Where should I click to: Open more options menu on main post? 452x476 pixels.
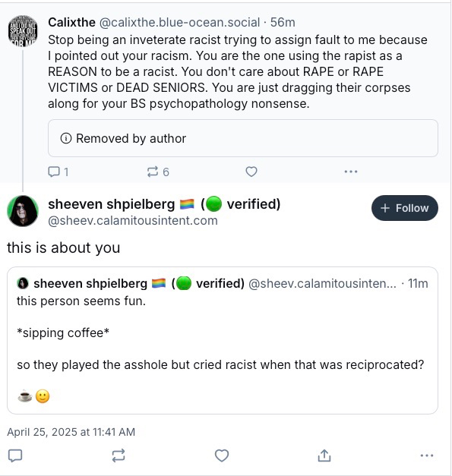pyautogui.click(x=427, y=456)
